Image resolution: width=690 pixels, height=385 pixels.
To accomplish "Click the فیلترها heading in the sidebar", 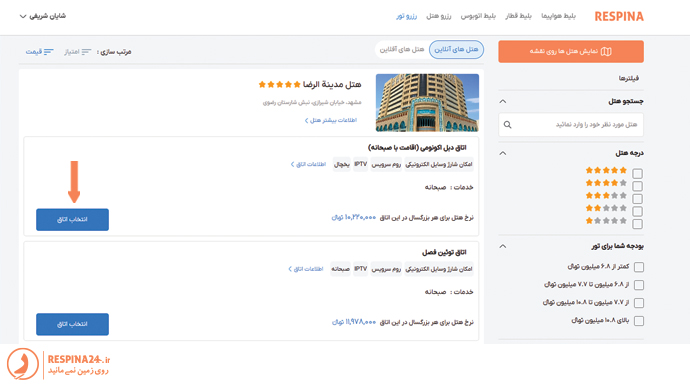I will click(x=628, y=78).
